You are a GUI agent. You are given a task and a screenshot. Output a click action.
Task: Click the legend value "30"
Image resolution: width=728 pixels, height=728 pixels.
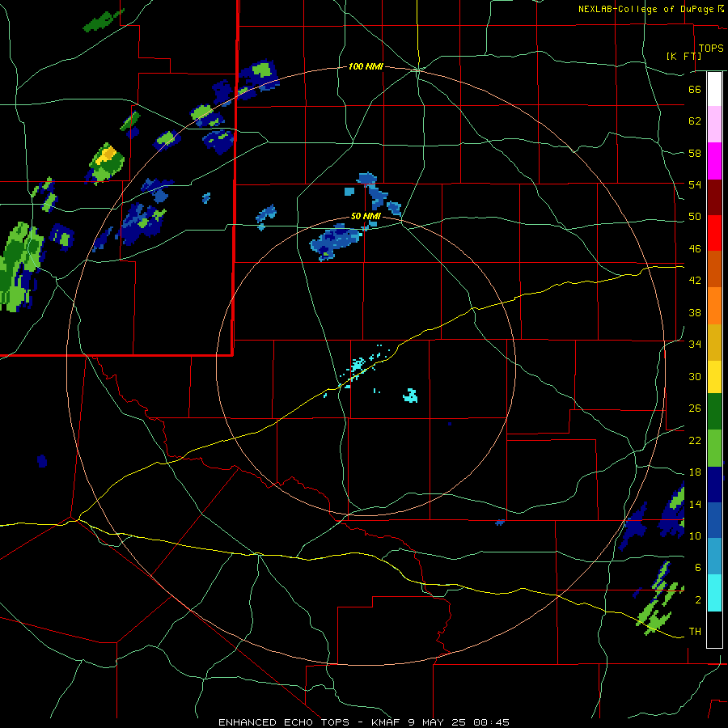[x=695, y=376]
